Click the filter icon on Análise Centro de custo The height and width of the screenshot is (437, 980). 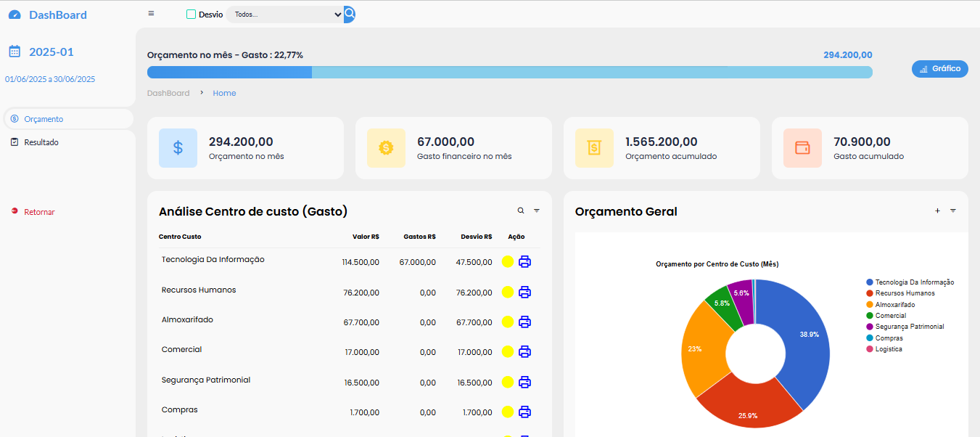click(537, 211)
